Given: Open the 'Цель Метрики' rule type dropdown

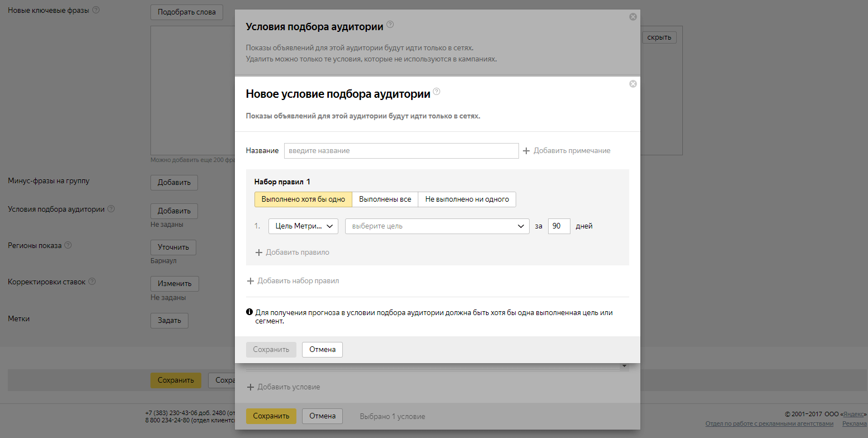Looking at the screenshot, I should click(303, 226).
